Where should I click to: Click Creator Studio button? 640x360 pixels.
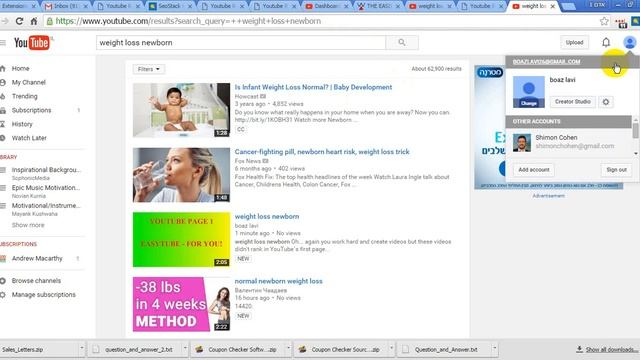[573, 102]
